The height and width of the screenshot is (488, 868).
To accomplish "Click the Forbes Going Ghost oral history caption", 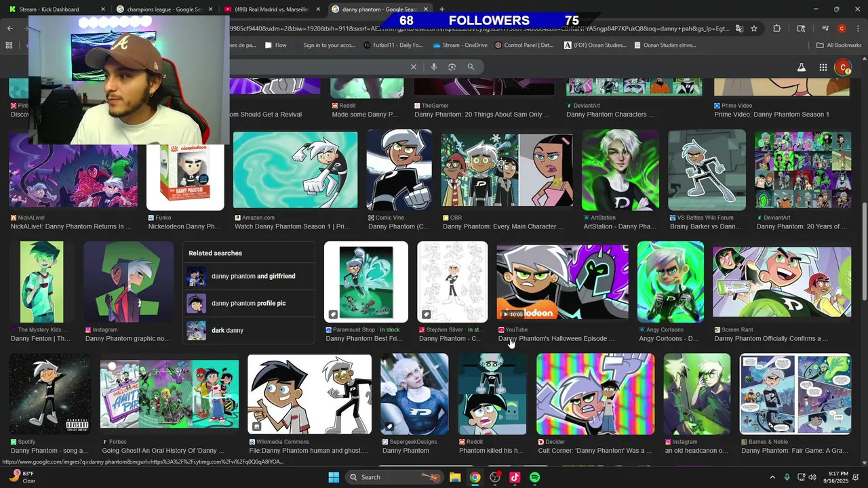I will (163, 451).
